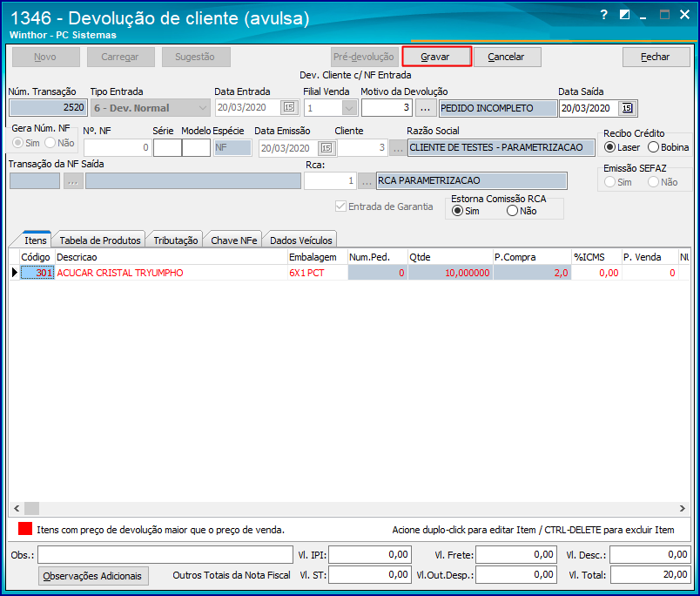Viewport: 700px width, 596px height.
Task: Click the window theme toggle icon
Action: click(x=624, y=15)
